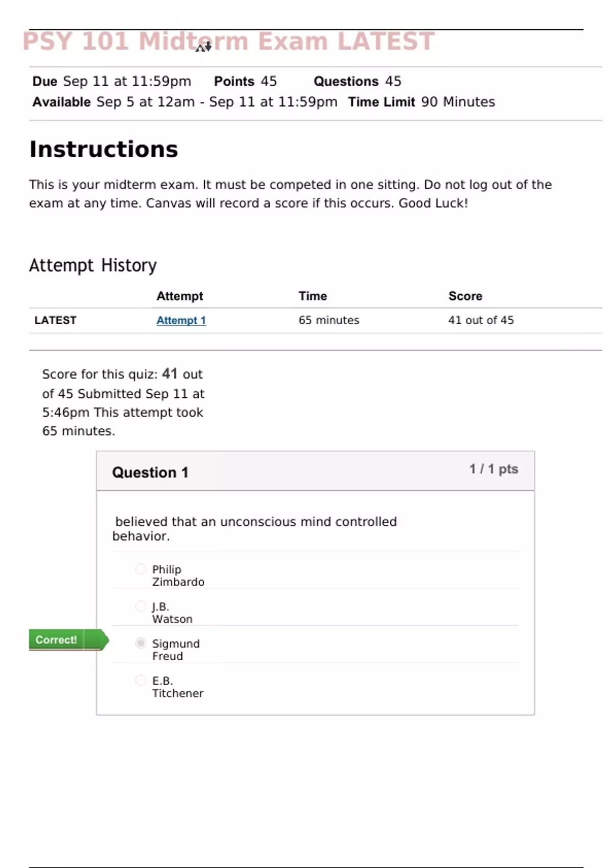The height and width of the screenshot is (868, 613).
Task: Select the J.B. Watson radio option
Action: [x=140, y=606]
